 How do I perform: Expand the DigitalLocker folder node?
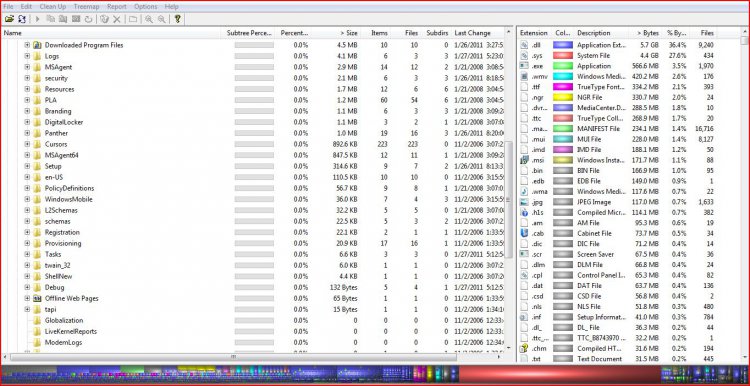point(27,122)
